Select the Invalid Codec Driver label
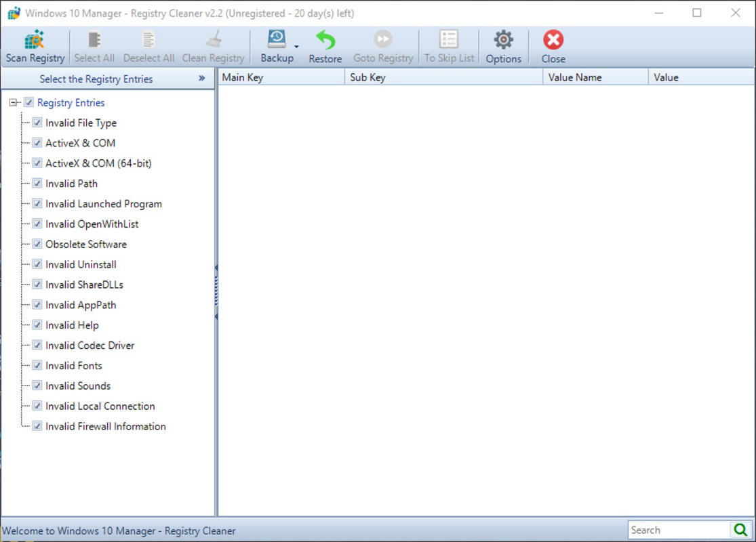The width and height of the screenshot is (756, 542). [x=89, y=346]
